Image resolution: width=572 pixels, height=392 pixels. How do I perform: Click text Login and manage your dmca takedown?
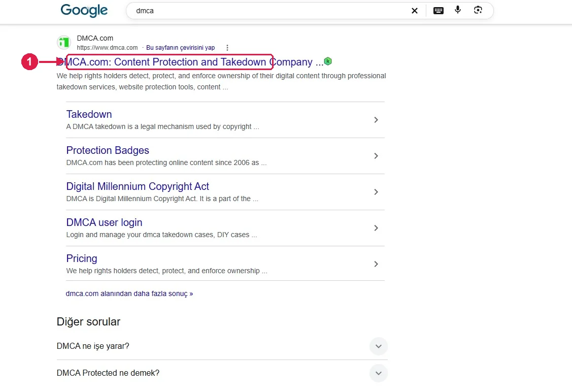click(x=161, y=235)
